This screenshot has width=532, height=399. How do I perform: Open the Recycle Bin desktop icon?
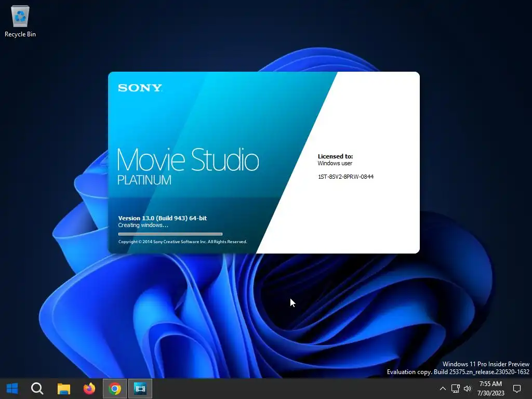pyautogui.click(x=20, y=21)
